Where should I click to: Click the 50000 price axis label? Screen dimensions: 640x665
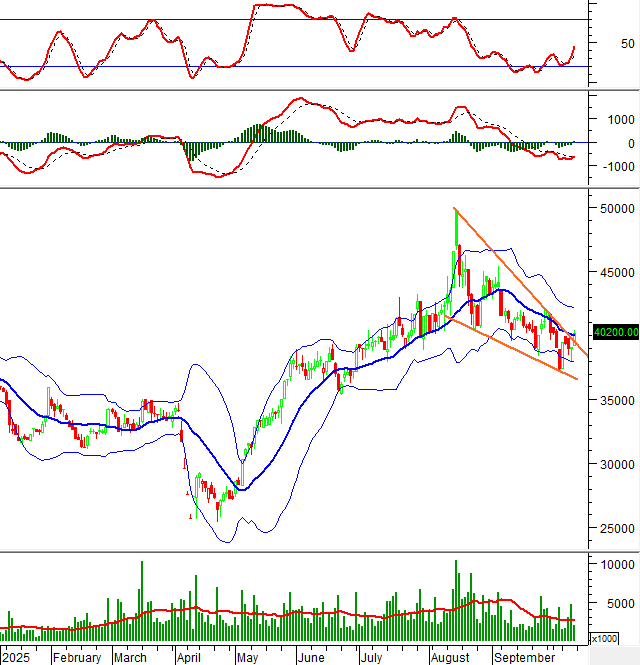pyautogui.click(x=618, y=208)
